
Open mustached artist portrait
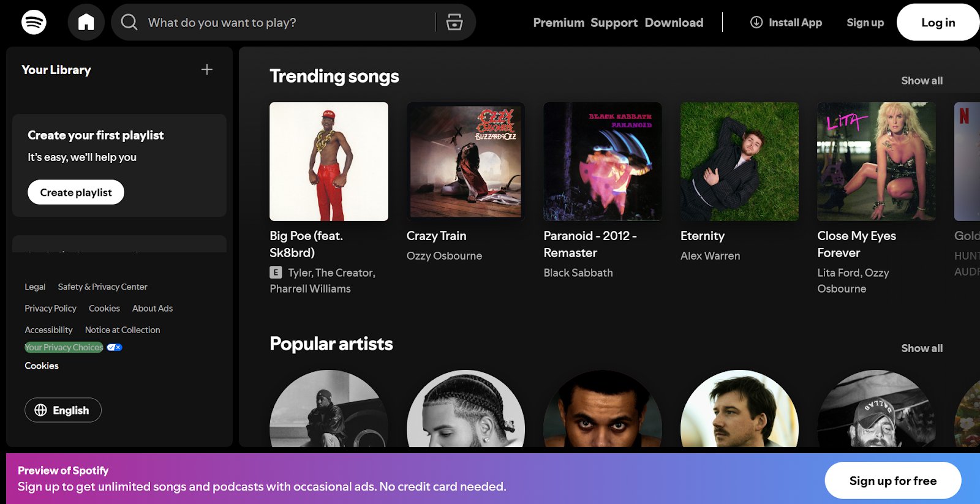point(739,408)
